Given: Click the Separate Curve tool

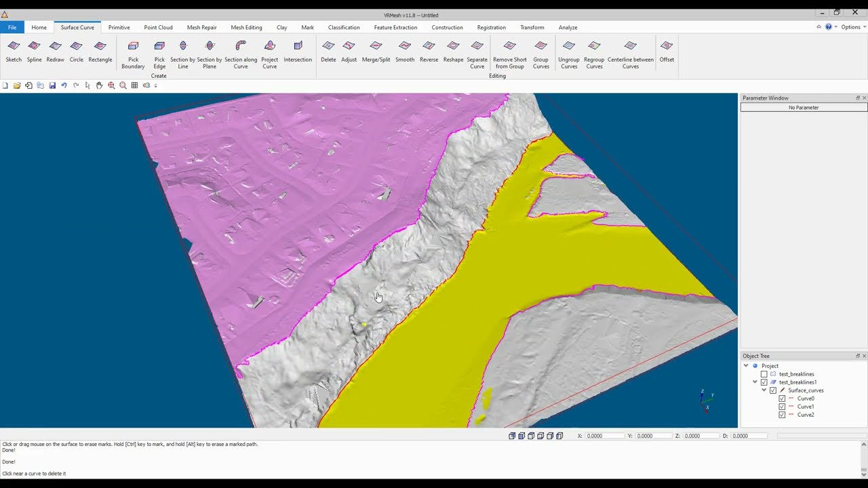Looking at the screenshot, I should (477, 54).
